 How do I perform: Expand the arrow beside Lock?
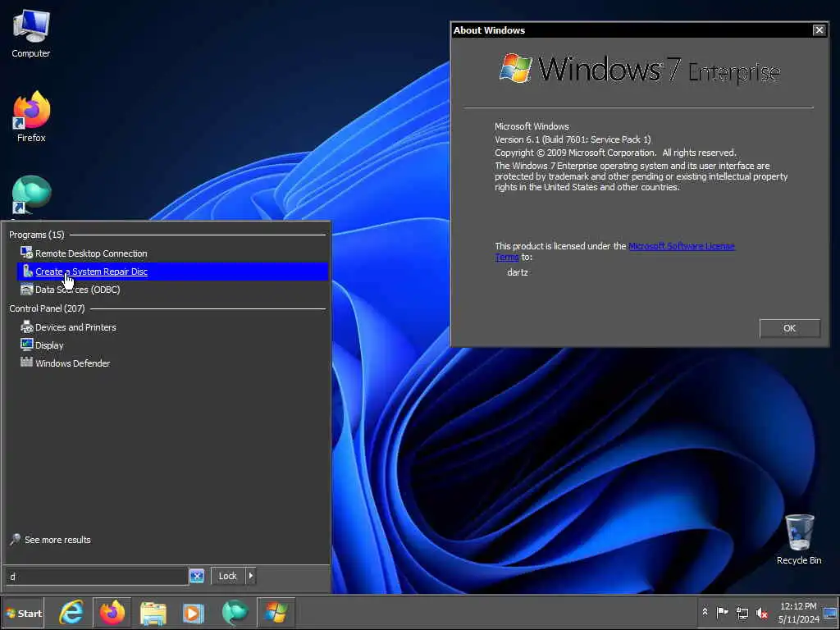click(x=251, y=577)
